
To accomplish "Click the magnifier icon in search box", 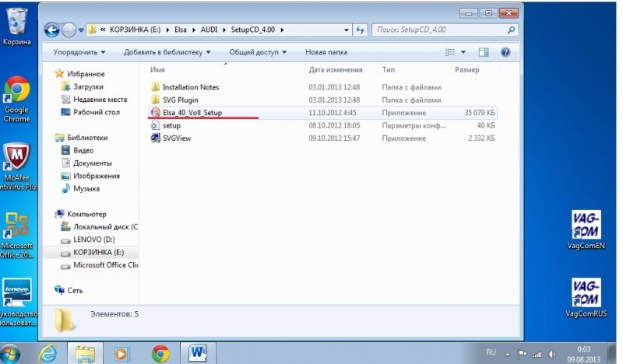I will [x=512, y=30].
